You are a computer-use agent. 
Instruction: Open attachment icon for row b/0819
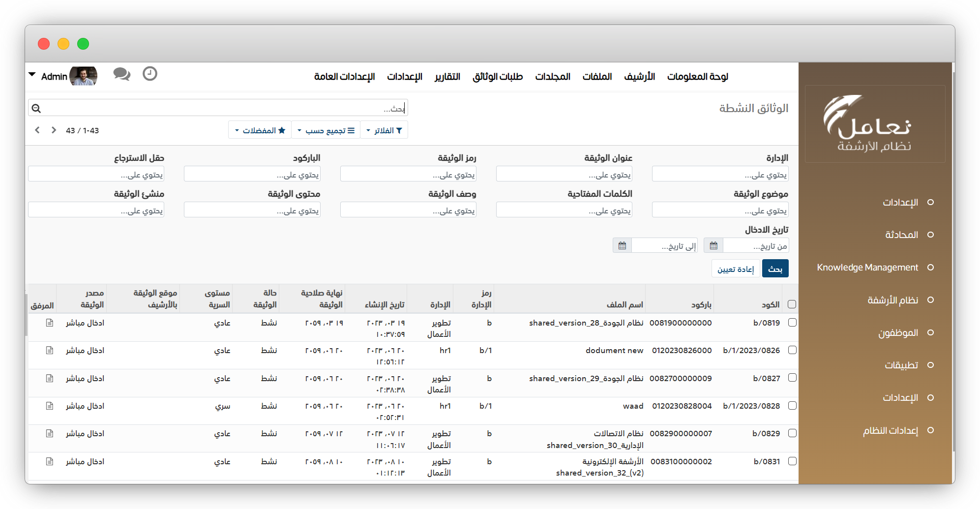point(49,323)
